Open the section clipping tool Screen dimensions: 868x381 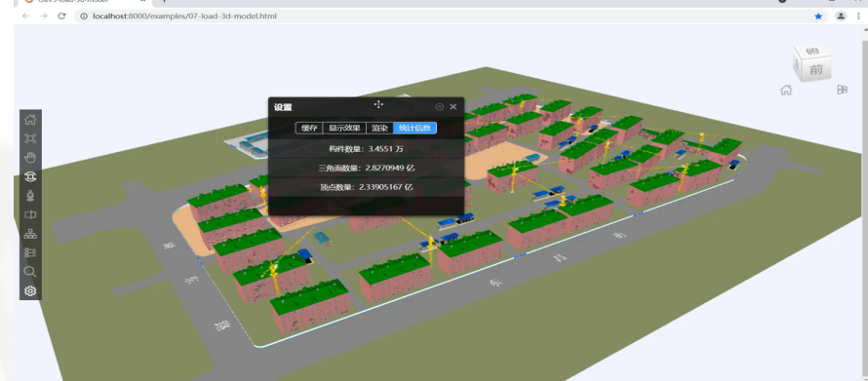pyautogui.click(x=30, y=214)
